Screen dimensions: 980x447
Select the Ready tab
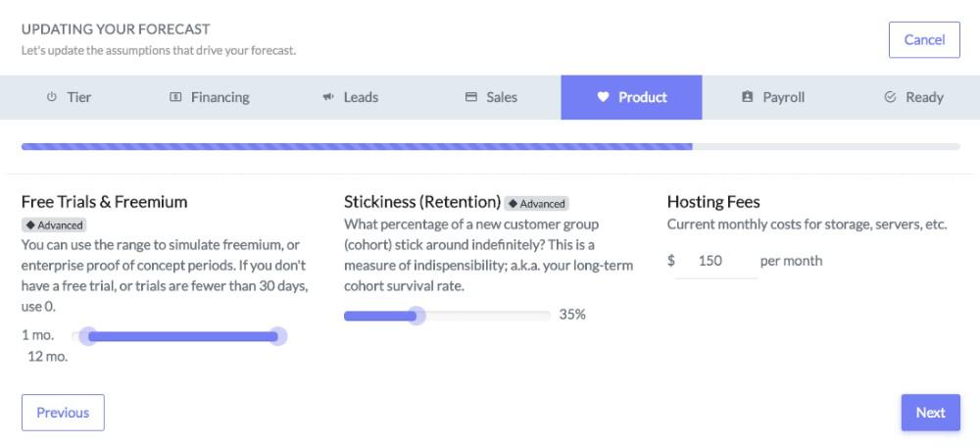point(913,97)
